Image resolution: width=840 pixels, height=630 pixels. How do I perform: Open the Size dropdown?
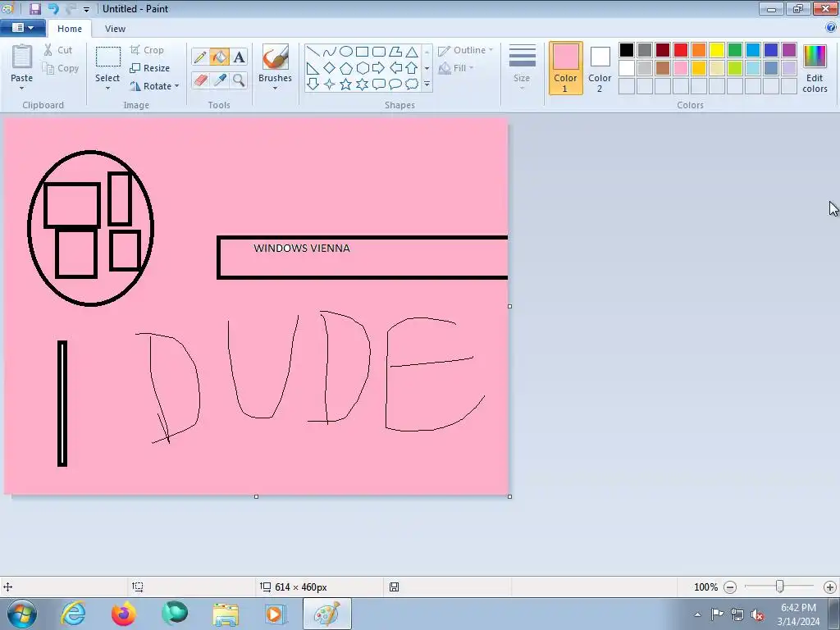click(522, 67)
